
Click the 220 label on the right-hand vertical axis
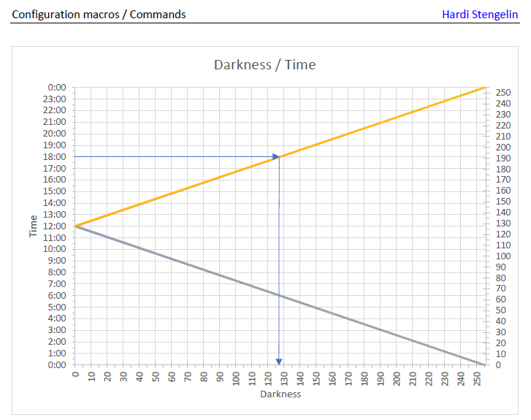(503, 126)
